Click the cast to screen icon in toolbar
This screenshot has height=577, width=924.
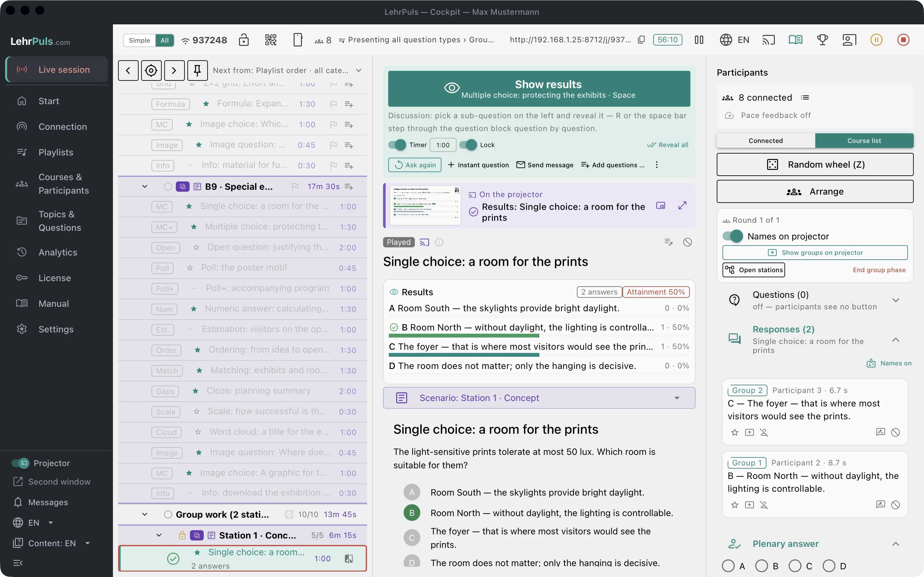click(x=768, y=40)
